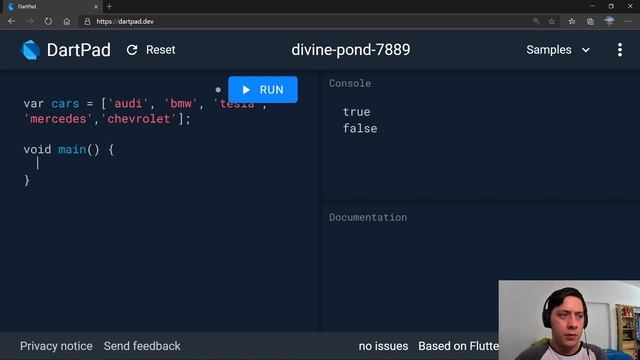Screen dimensions: 640x360
Task: Click the 'main' function name
Action: point(72,150)
